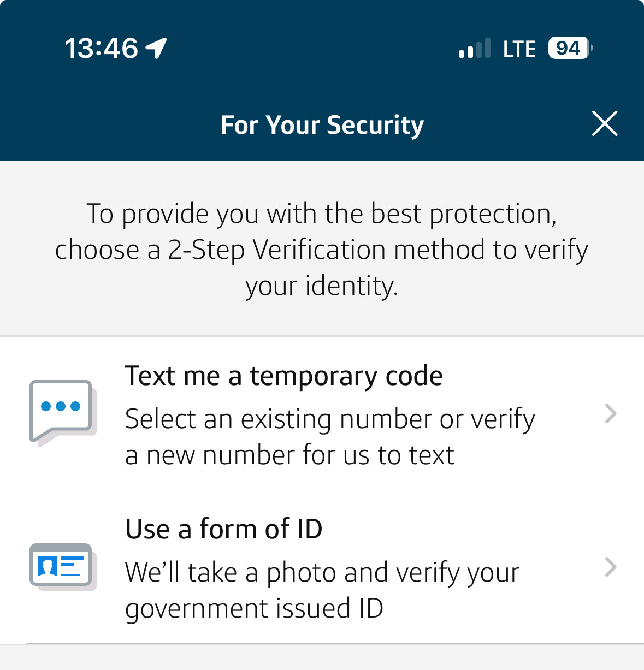Click the location arrow in status bar

156,48
